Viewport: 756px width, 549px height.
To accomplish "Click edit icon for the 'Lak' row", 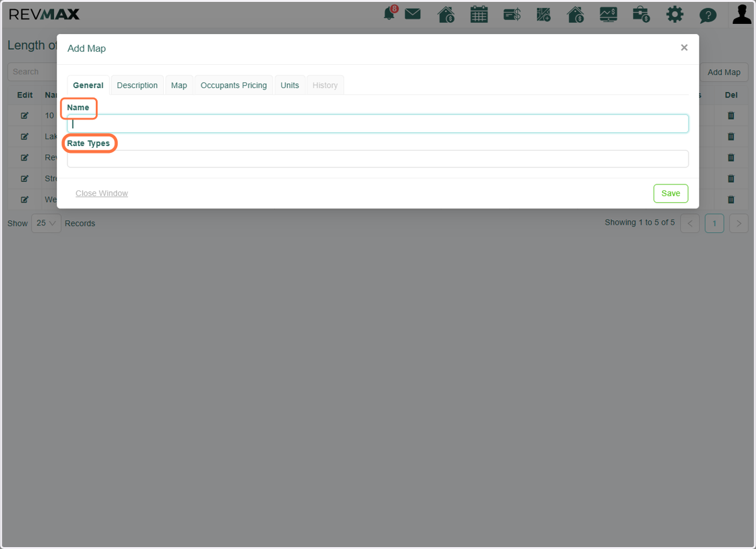I will pos(25,137).
